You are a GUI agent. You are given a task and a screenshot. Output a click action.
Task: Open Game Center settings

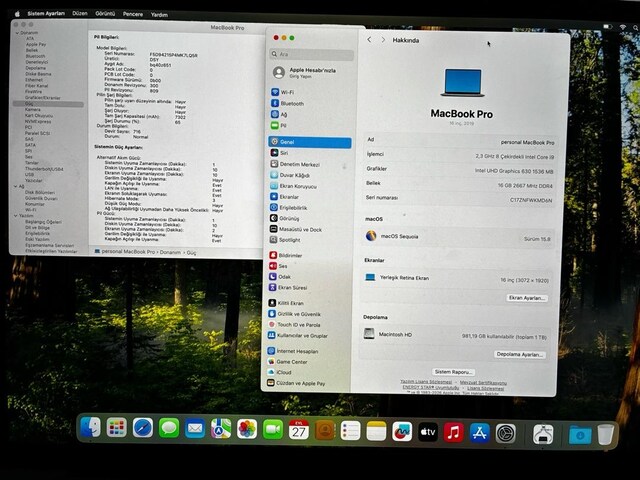coord(287,362)
